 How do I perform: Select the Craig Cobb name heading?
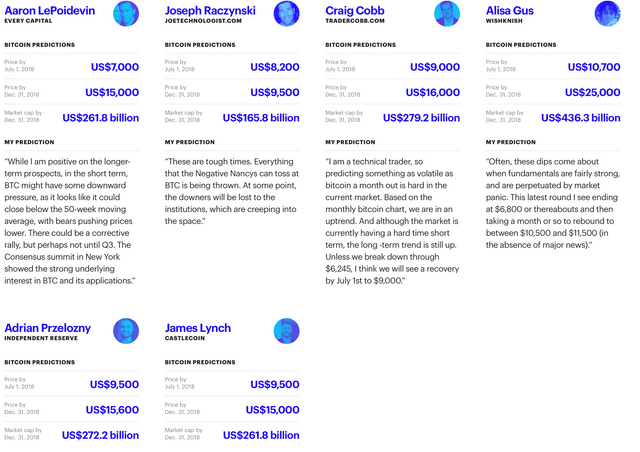(x=357, y=10)
